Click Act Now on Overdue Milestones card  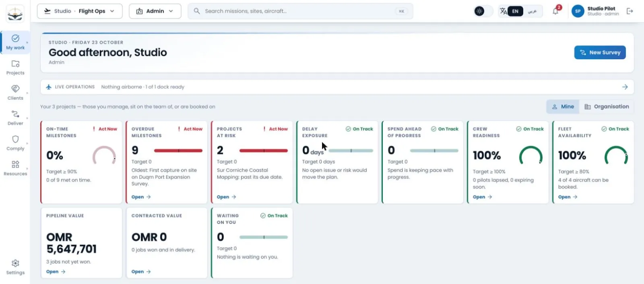190,129
